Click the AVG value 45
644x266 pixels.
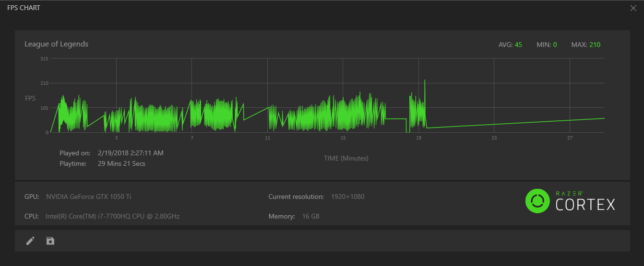(x=518, y=45)
